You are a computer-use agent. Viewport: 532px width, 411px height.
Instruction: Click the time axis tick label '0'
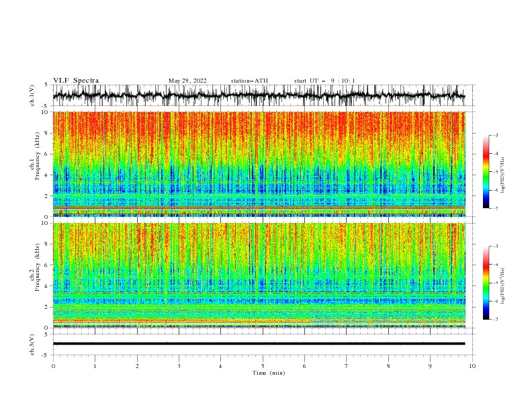[53, 366]
